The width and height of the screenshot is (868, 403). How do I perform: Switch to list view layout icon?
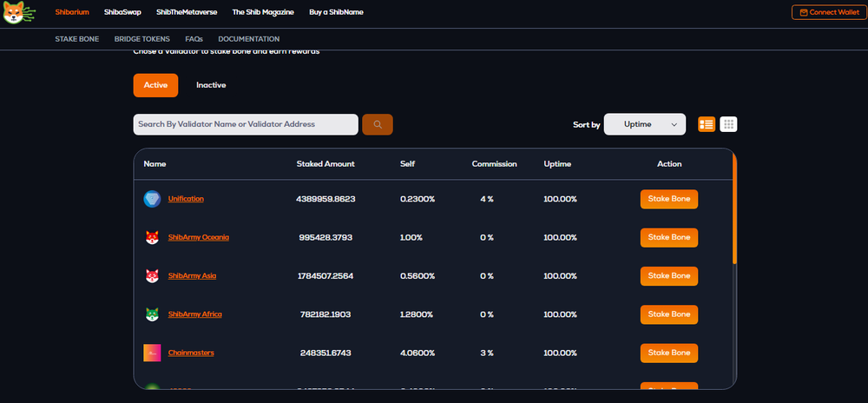click(x=707, y=124)
